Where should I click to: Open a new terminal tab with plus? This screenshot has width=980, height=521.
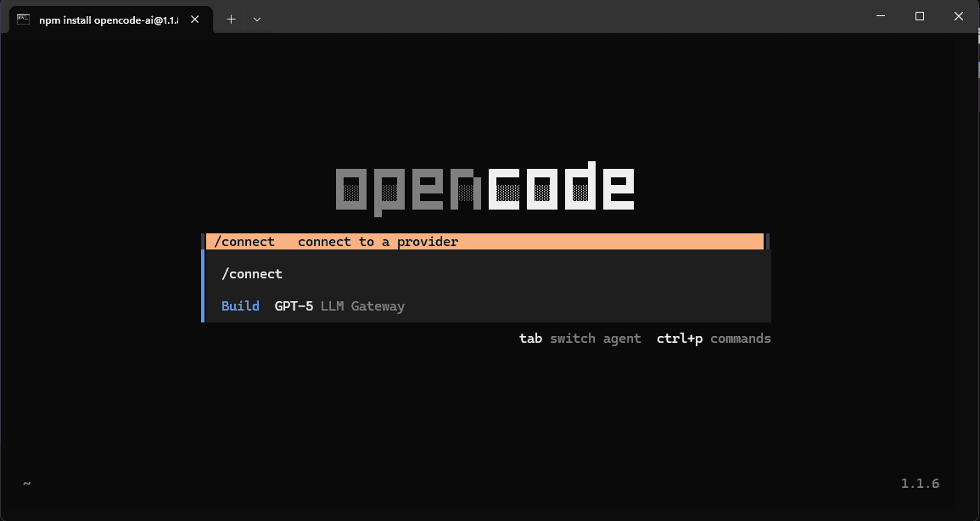[231, 19]
